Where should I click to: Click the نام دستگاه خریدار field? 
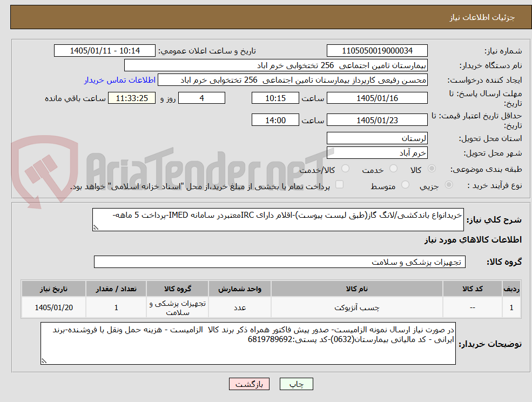pyautogui.click(x=276, y=65)
